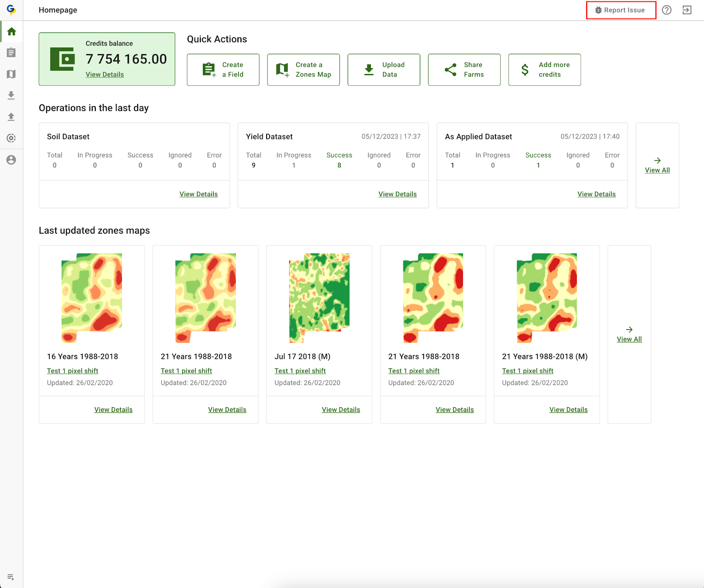Click the help question mark icon
Image resolution: width=704 pixels, height=588 pixels.
pyautogui.click(x=667, y=10)
